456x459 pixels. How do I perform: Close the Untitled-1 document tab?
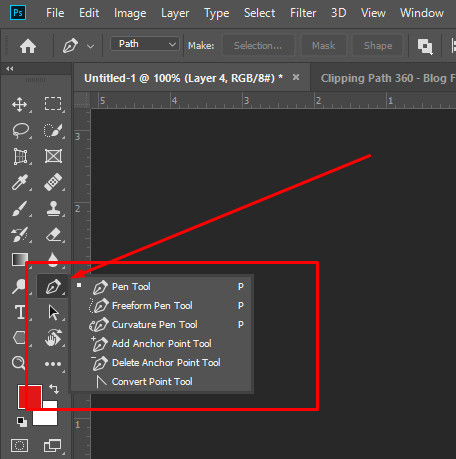[x=296, y=78]
